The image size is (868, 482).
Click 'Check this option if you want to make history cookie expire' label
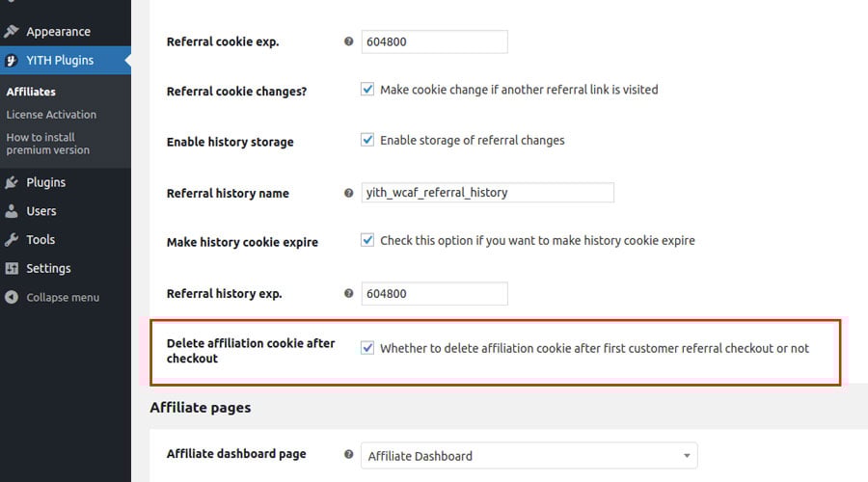(537, 241)
